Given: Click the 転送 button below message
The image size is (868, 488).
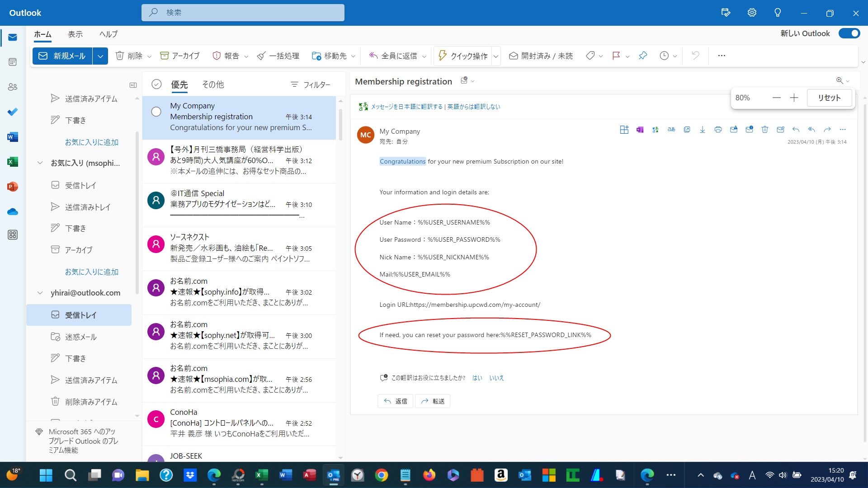Looking at the screenshot, I should (x=433, y=401).
